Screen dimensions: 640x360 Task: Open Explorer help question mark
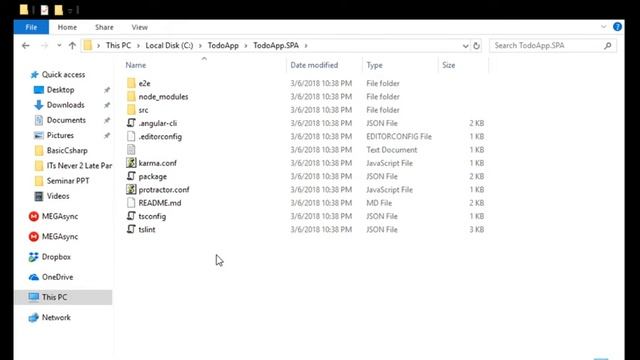(x=617, y=27)
